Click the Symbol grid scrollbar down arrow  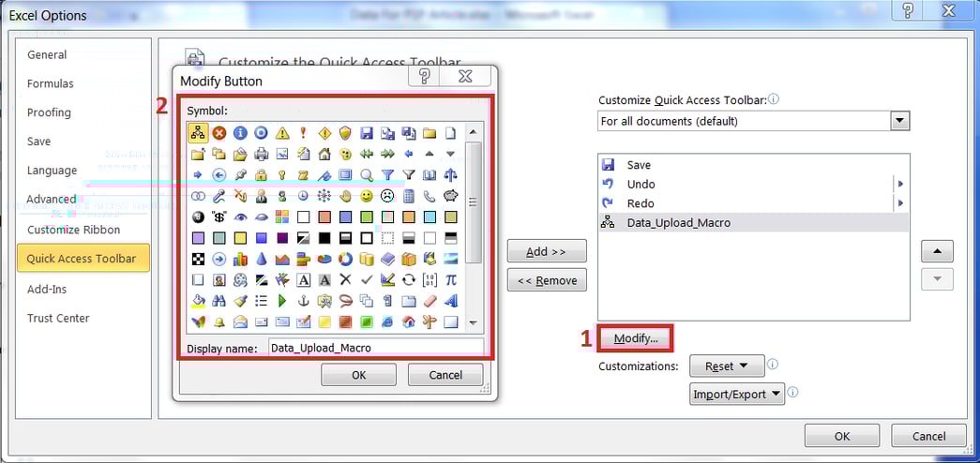point(474,322)
